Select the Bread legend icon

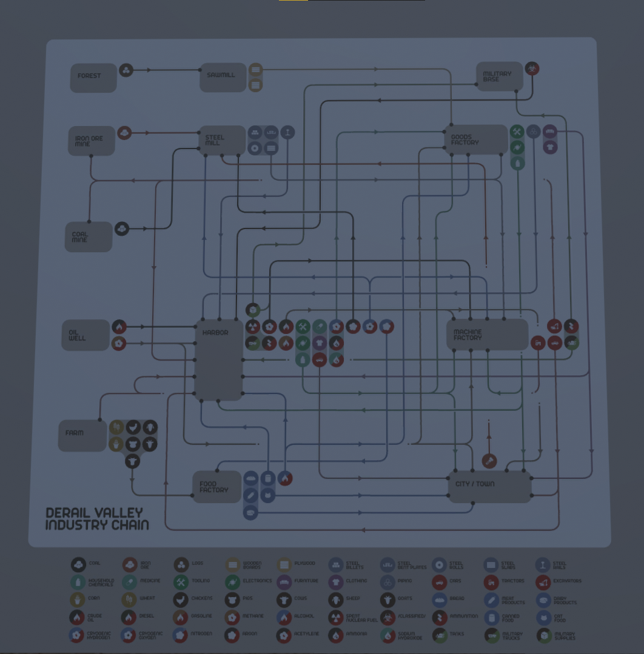click(439, 600)
